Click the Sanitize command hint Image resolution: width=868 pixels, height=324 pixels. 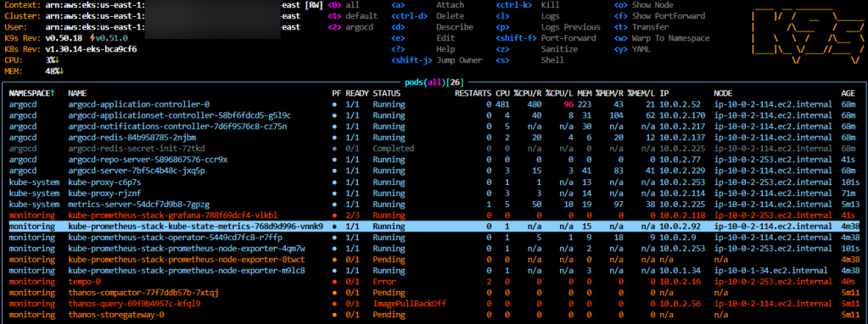pos(537,48)
